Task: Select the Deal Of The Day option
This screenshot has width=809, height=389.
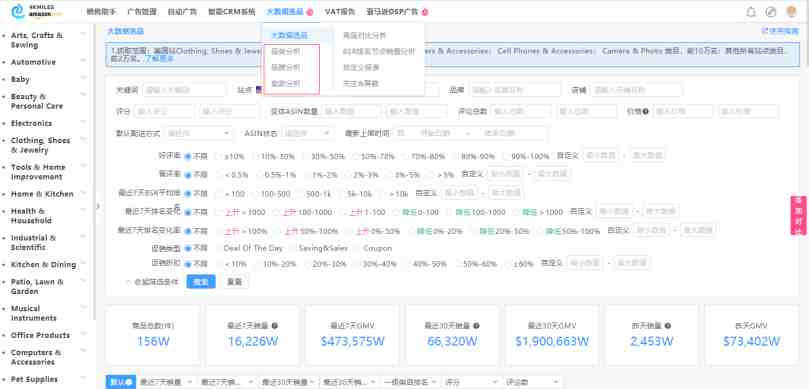Action: tap(248, 248)
